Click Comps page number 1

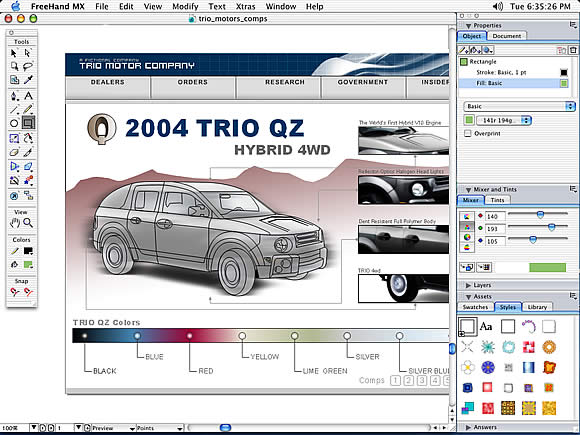click(395, 380)
